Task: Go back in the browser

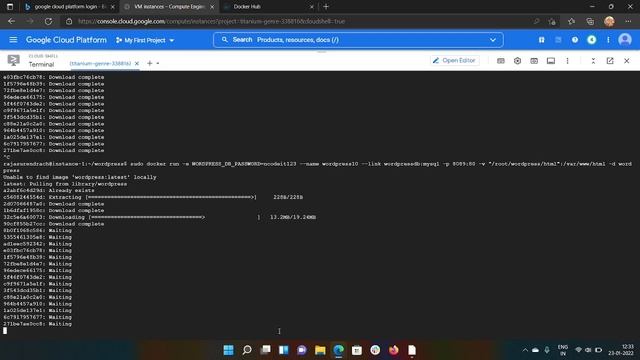Action: point(11,21)
